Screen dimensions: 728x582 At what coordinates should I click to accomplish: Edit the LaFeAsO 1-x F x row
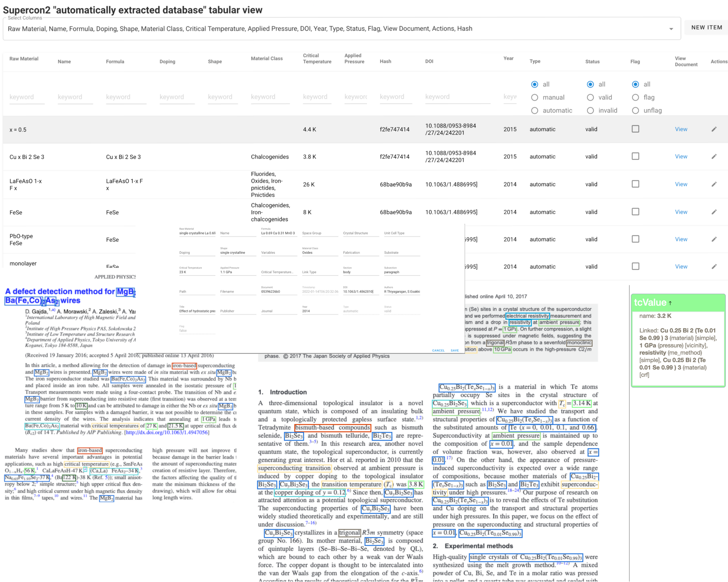click(x=714, y=184)
